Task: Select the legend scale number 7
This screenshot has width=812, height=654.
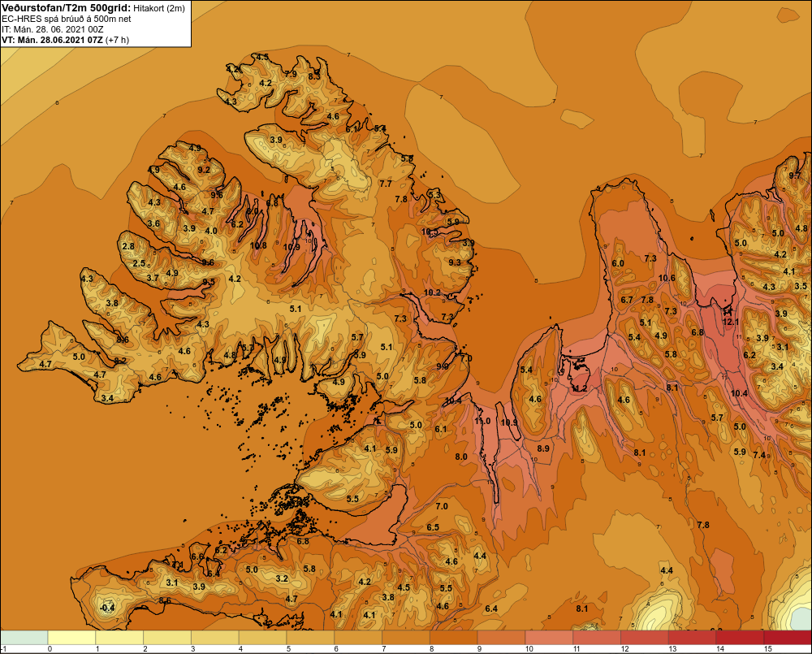Action: coord(384,648)
